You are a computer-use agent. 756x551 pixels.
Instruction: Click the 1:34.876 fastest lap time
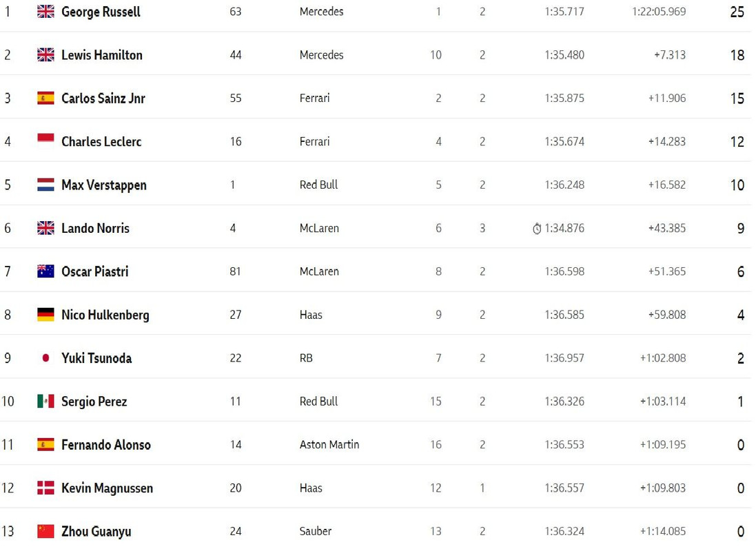click(564, 228)
